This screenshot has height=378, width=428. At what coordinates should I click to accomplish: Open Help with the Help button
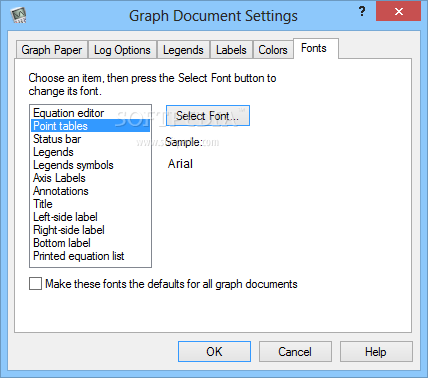click(x=376, y=351)
